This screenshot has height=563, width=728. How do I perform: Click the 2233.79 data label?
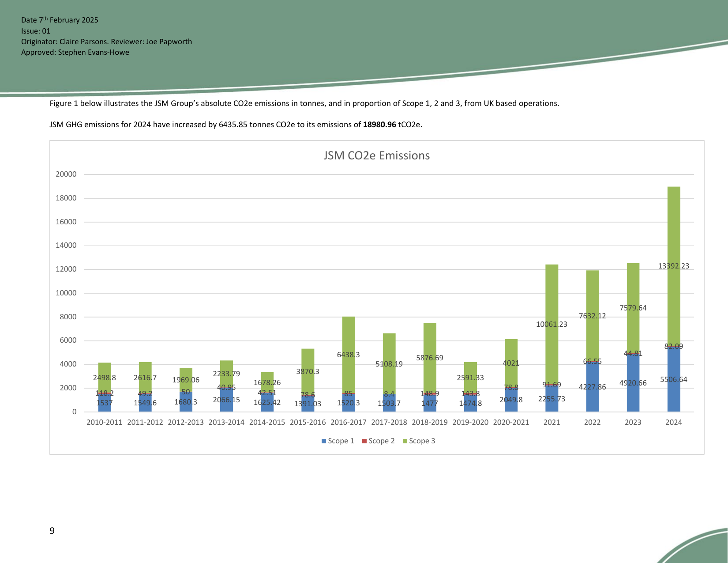pyautogui.click(x=227, y=374)
